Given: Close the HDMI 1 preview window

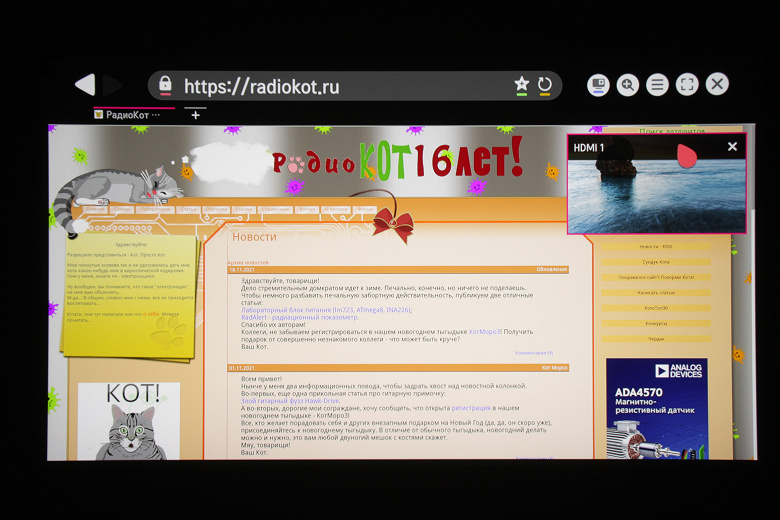Looking at the screenshot, I should (732, 147).
